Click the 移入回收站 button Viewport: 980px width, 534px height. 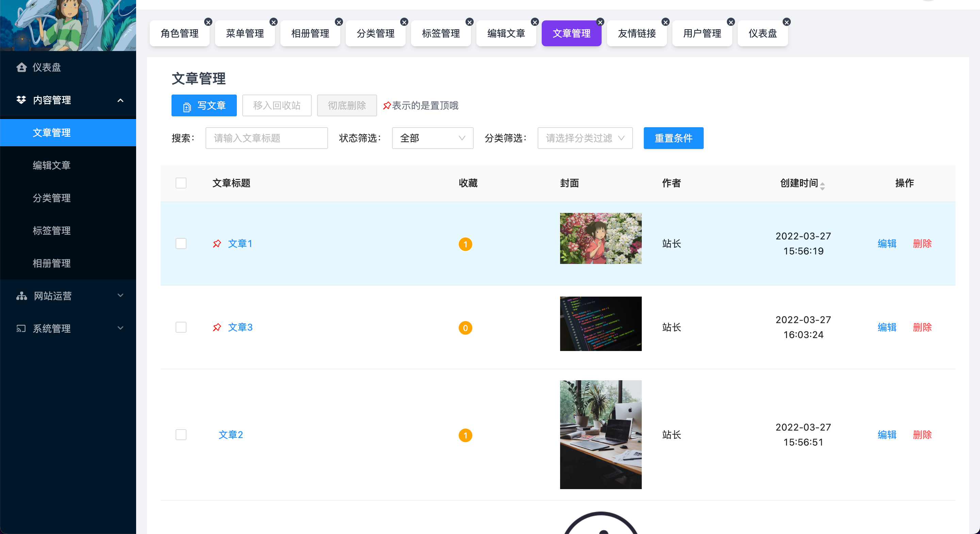point(277,105)
